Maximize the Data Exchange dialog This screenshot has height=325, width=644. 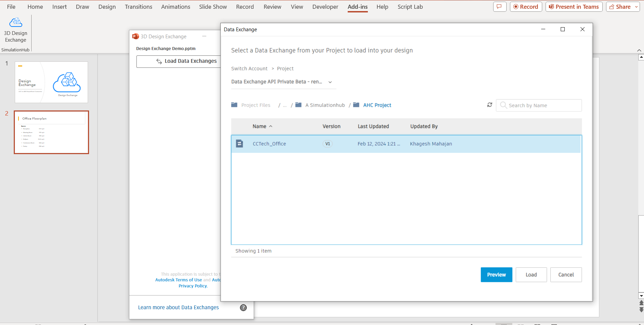click(563, 30)
